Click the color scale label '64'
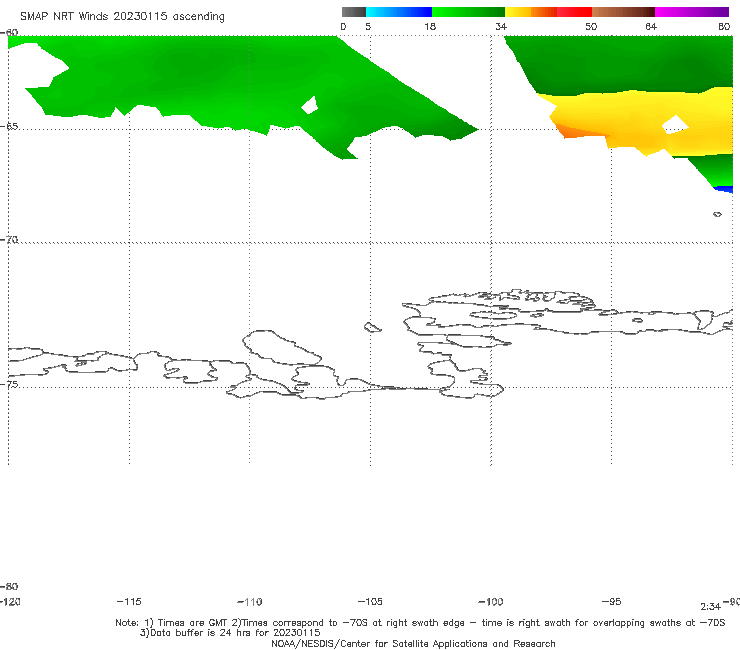This screenshot has height=650, width=740. tap(651, 26)
